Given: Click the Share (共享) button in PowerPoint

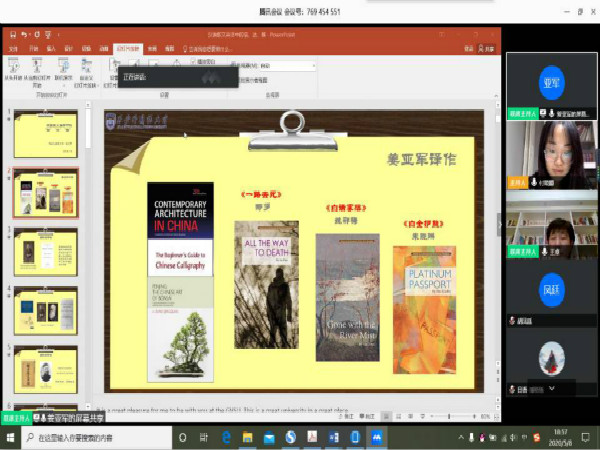Looking at the screenshot, I should pyautogui.click(x=486, y=49).
